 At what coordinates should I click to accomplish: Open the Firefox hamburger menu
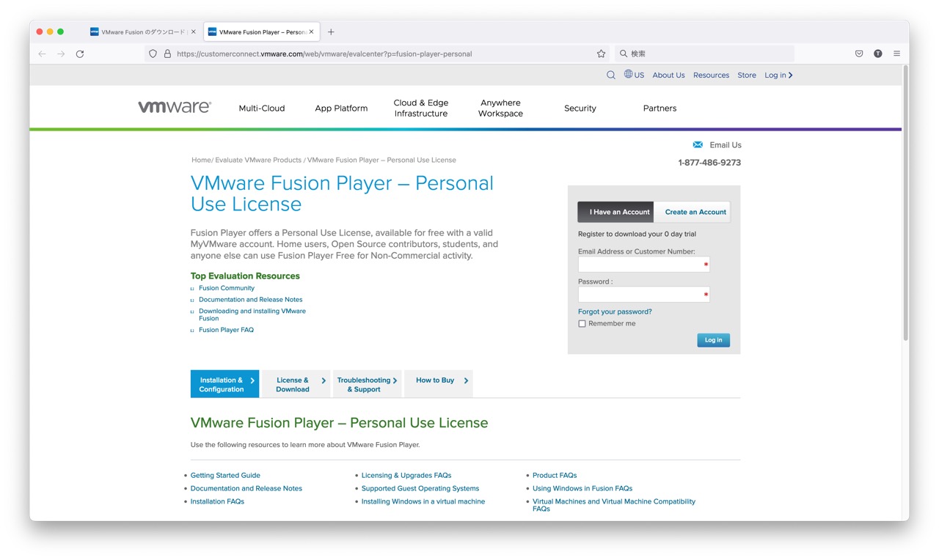(x=896, y=54)
